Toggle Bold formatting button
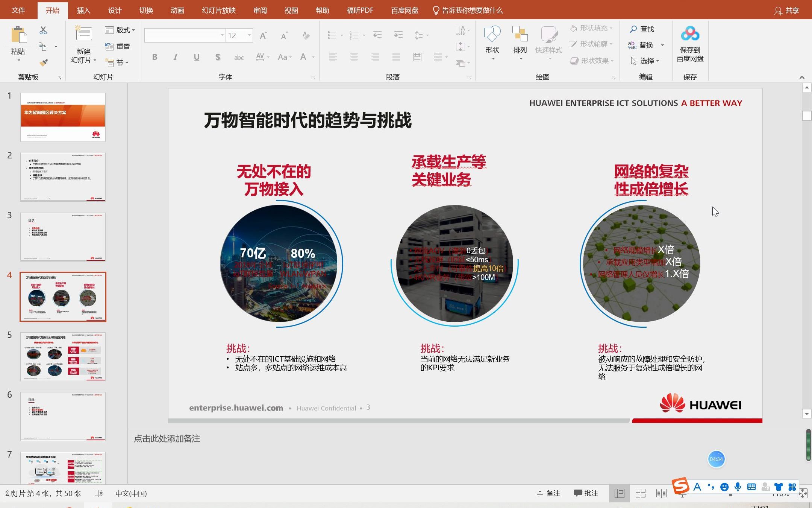Viewport: 812px width, 508px height. point(155,57)
